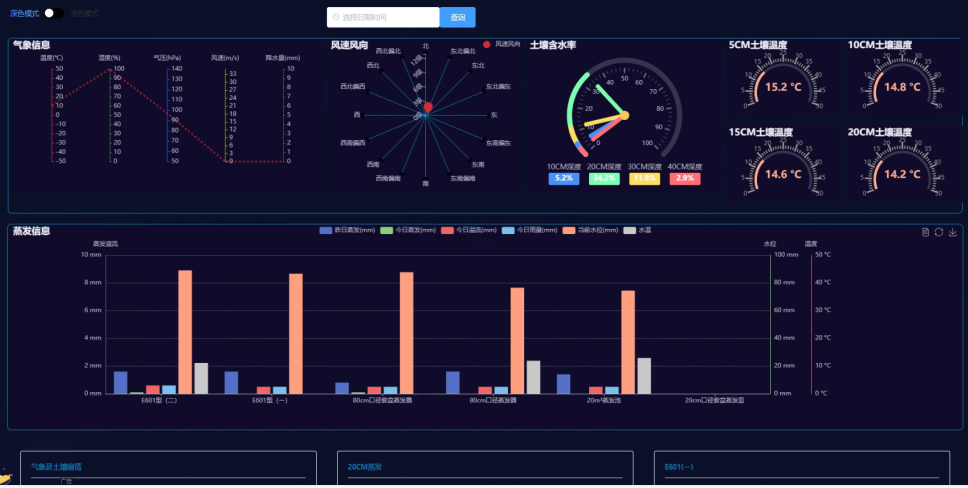
Task: Open the 20CM蒸发 panel header
Action: coord(365,466)
